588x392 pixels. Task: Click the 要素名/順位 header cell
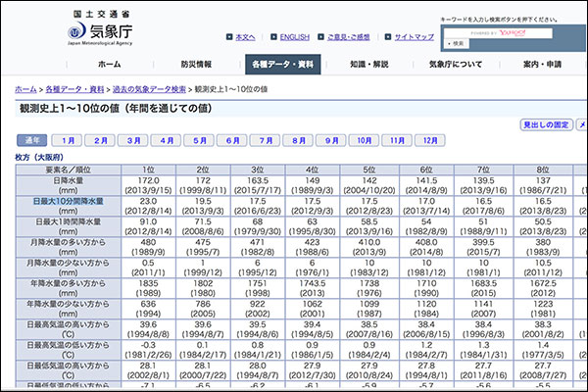coord(69,170)
